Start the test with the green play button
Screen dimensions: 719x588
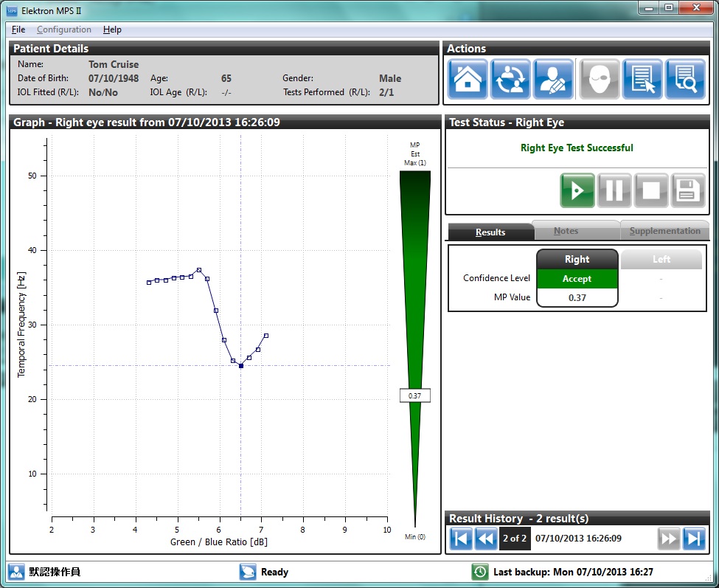[577, 190]
